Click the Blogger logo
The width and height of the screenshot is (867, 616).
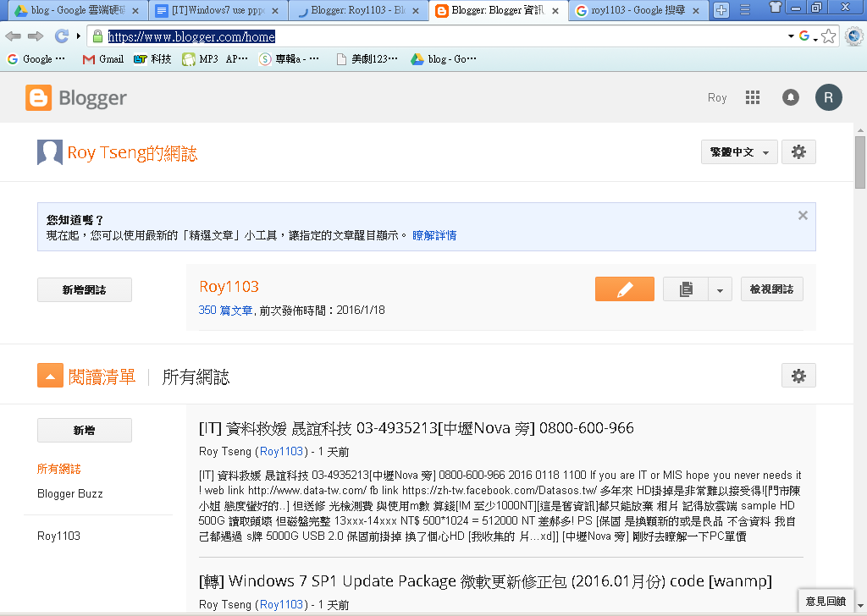76,98
